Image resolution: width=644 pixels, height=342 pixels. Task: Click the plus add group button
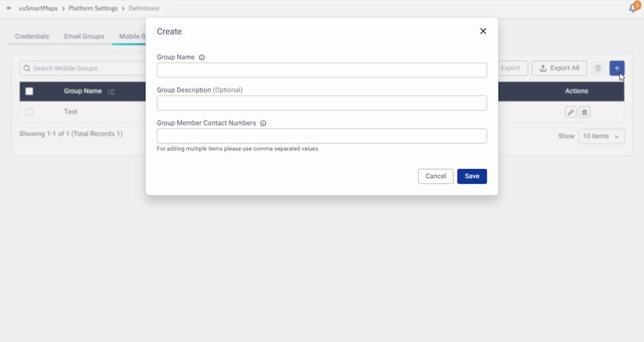(617, 68)
